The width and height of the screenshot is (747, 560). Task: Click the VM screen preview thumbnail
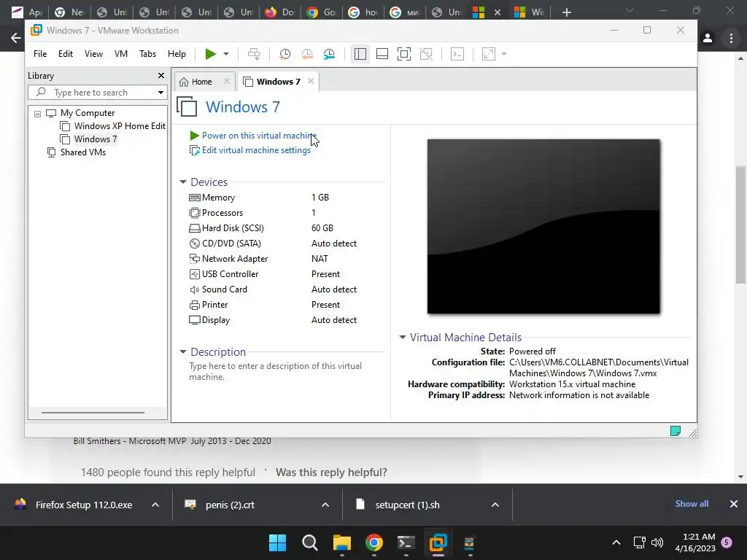click(543, 226)
